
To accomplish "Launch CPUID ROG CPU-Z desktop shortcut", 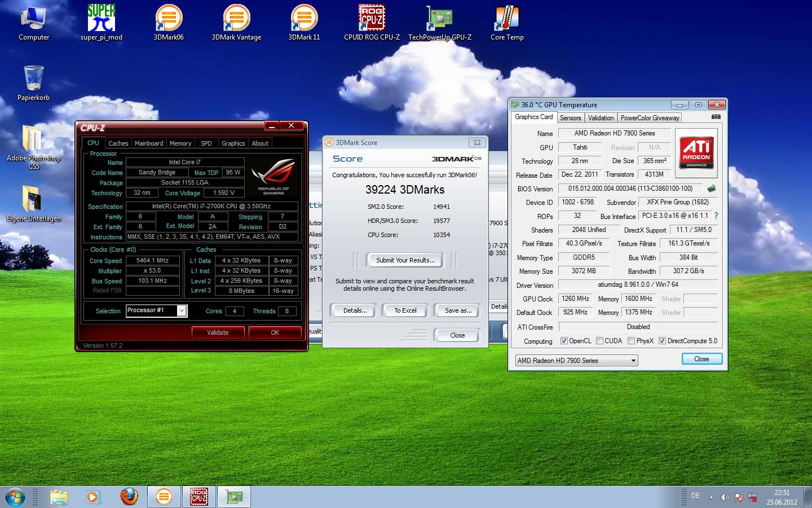I will tap(372, 23).
